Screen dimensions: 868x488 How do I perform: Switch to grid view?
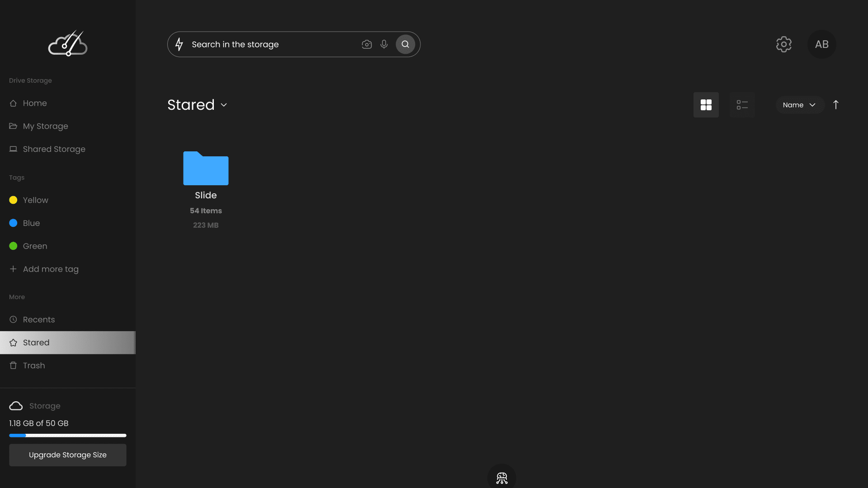706,105
